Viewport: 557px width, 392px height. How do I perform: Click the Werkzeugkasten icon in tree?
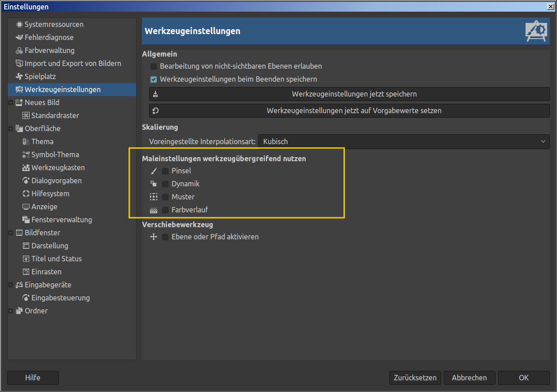click(x=26, y=167)
